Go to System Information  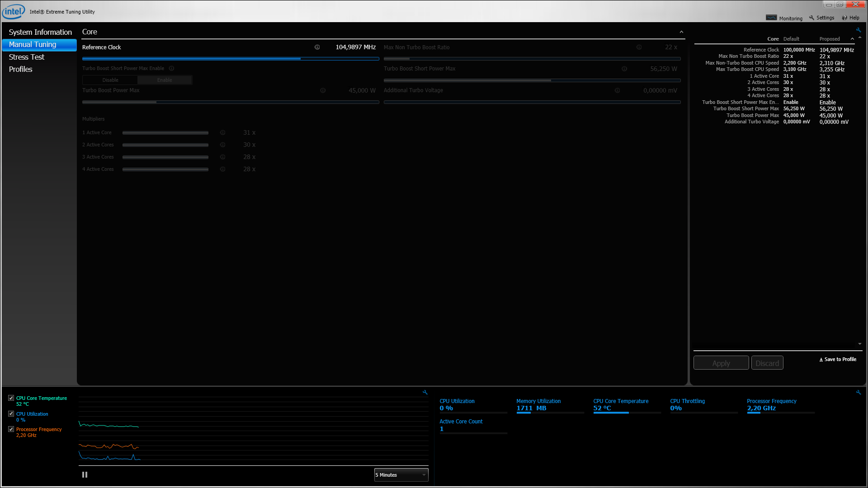tap(40, 32)
